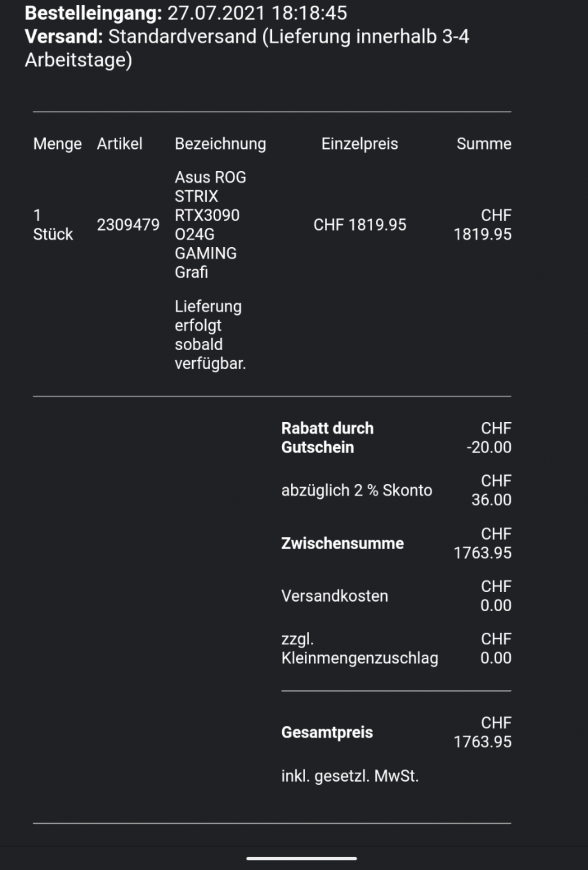This screenshot has width=588, height=870.
Task: Tap the article number 2309479
Action: tap(128, 225)
